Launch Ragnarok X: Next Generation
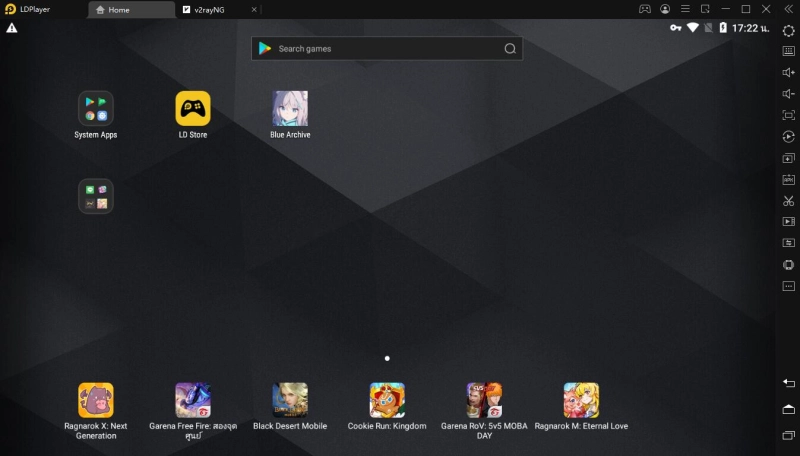 click(x=95, y=400)
